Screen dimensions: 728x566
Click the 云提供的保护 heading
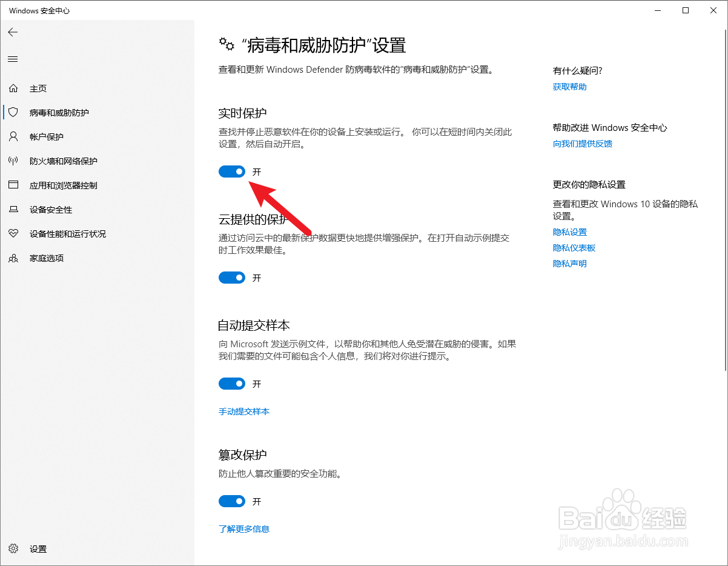click(254, 219)
